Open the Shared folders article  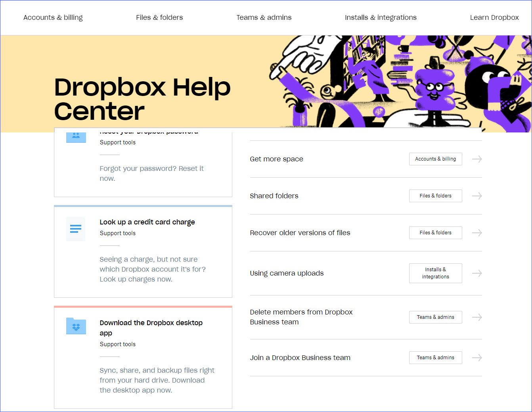[274, 196]
